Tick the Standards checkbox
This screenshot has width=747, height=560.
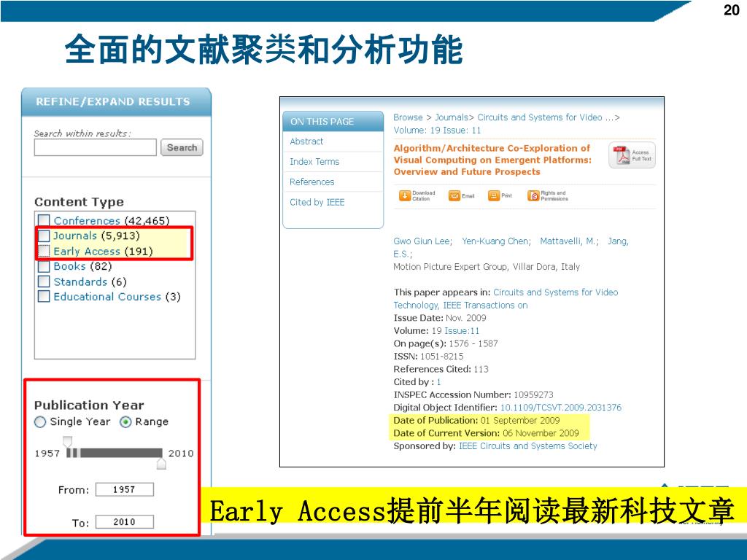click(44, 281)
